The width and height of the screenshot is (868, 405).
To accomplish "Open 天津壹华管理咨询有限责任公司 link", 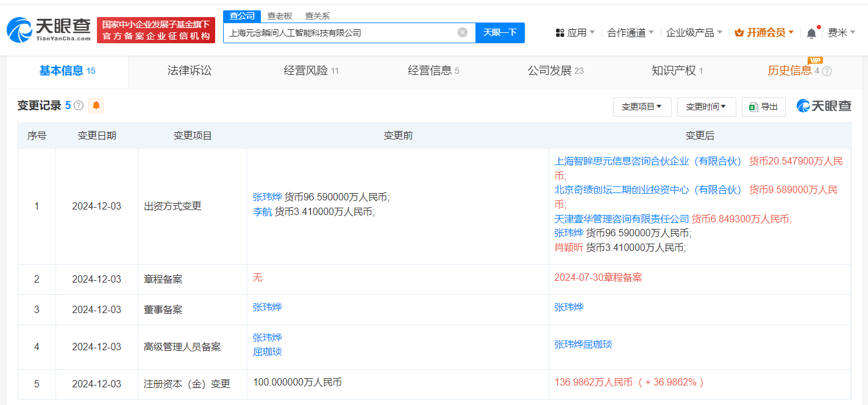I will pyautogui.click(x=622, y=219).
